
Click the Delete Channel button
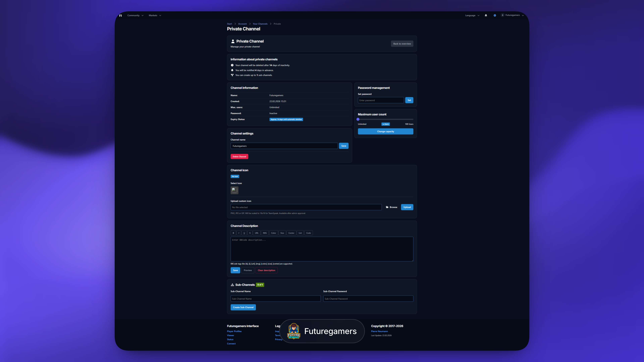coord(239,156)
